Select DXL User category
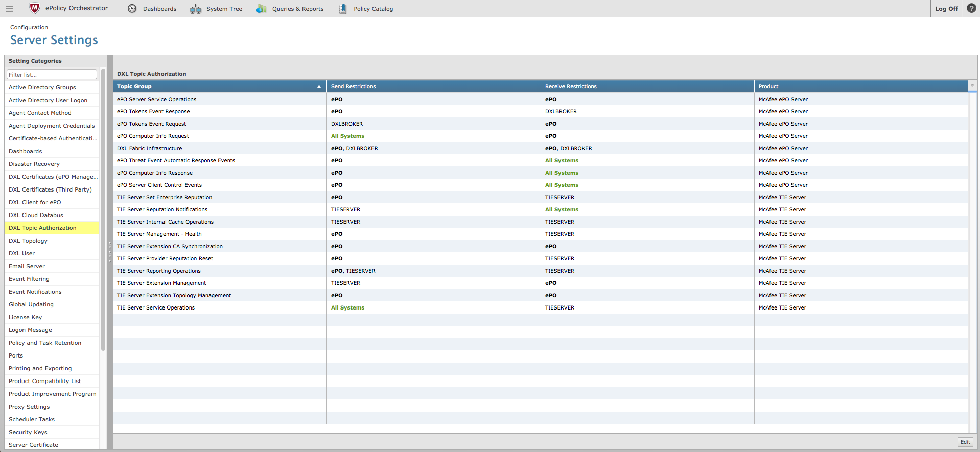 [x=52, y=253]
